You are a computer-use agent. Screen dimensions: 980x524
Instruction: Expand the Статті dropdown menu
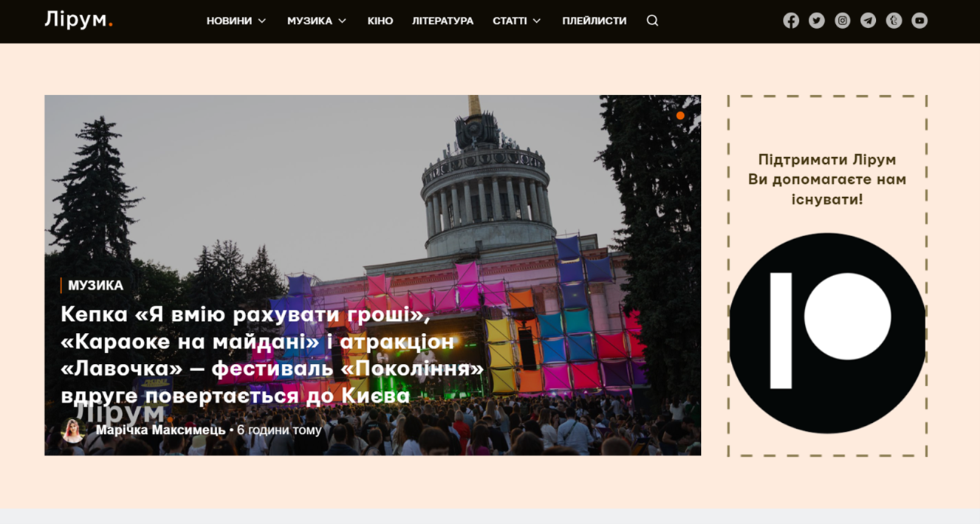point(517,21)
